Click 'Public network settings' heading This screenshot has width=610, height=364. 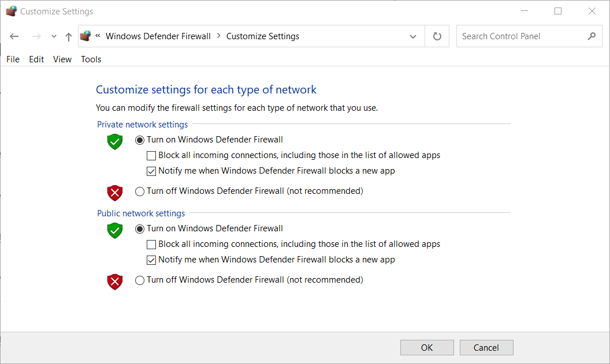141,213
